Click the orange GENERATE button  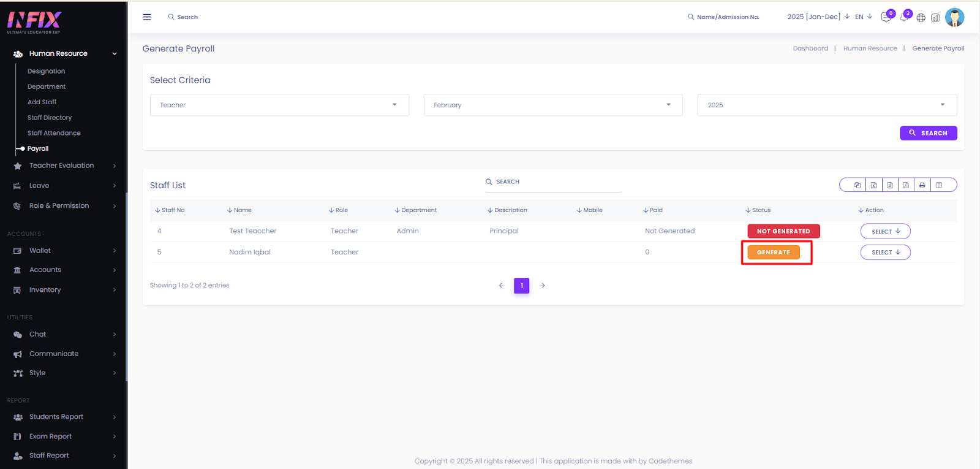click(774, 253)
